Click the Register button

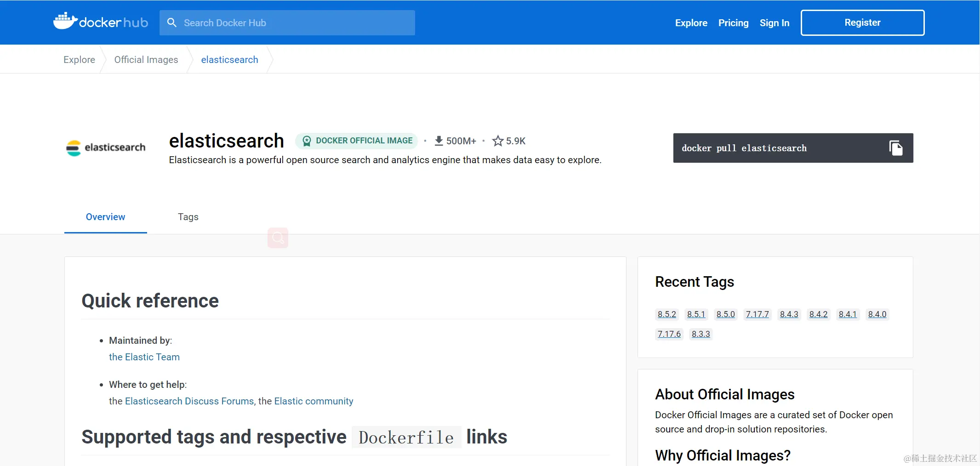tap(862, 23)
